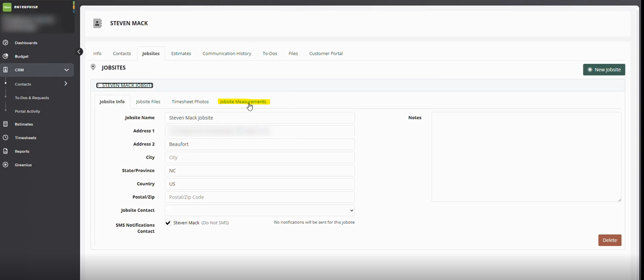The height and width of the screenshot is (280, 644).
Task: Open the Jobsite Files sub-tab
Action: (148, 102)
